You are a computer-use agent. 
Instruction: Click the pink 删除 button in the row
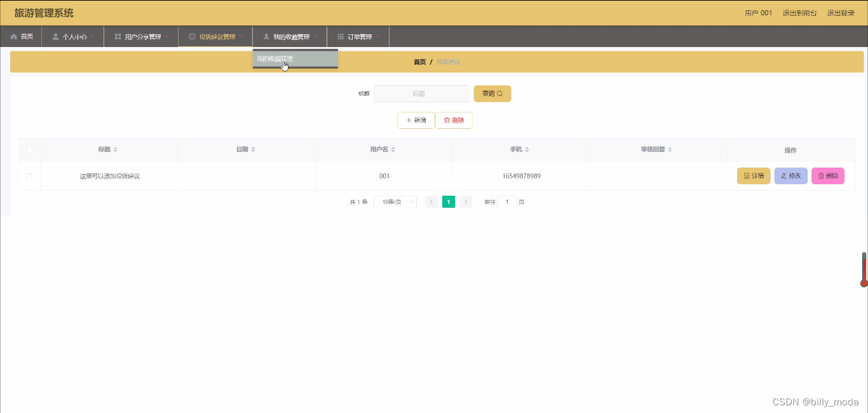click(828, 176)
